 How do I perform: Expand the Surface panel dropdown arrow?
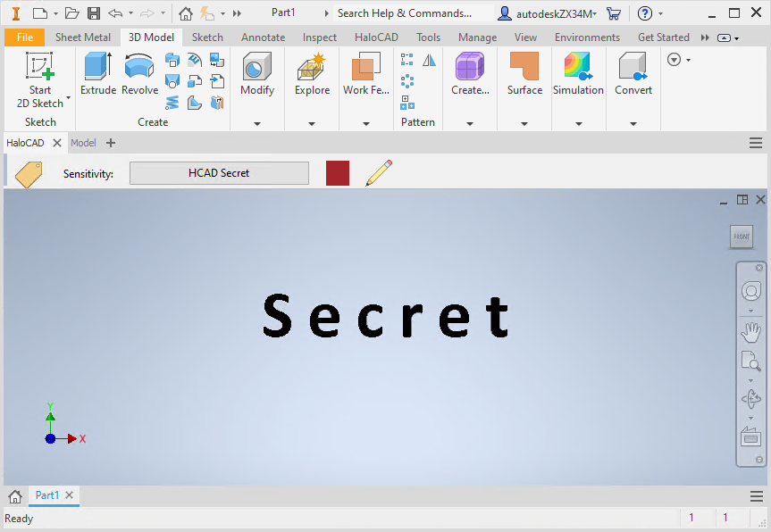pos(524,123)
